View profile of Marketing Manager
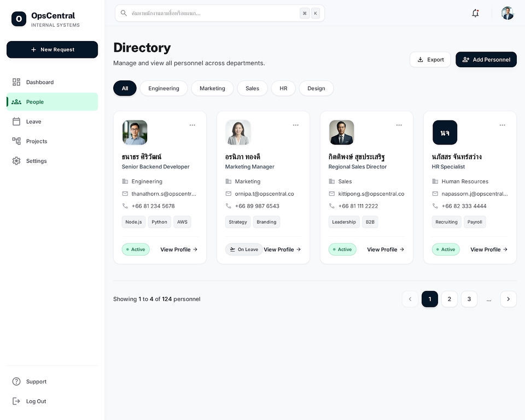Screen dimensions: 525x420 282,249
